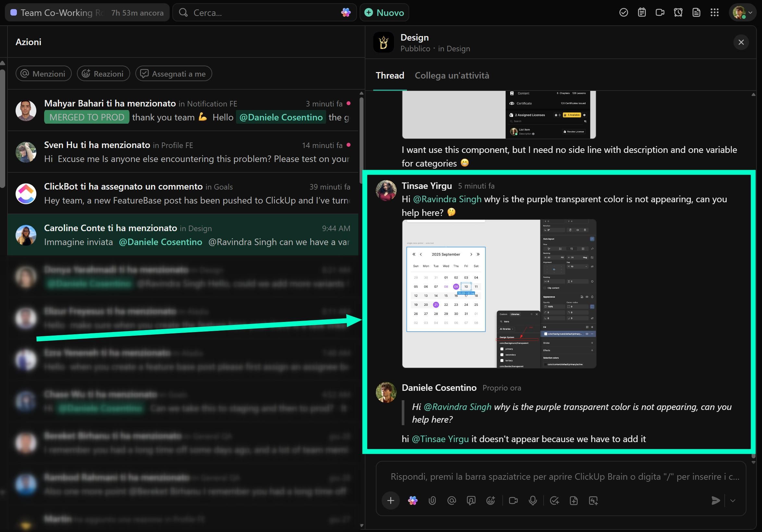Image resolution: width=762 pixels, height=532 pixels.
Task: Click the task checkmark icon in reply toolbar
Action: 554,501
